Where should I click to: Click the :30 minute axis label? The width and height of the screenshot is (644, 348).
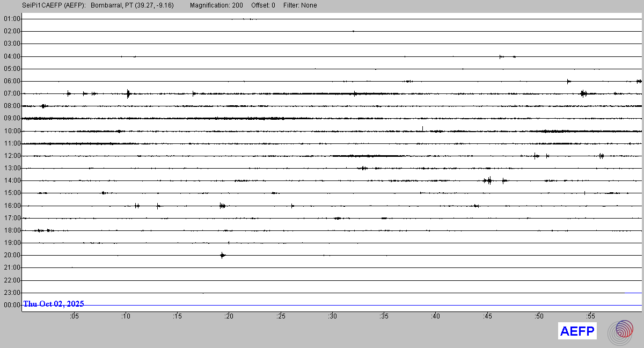333,316
